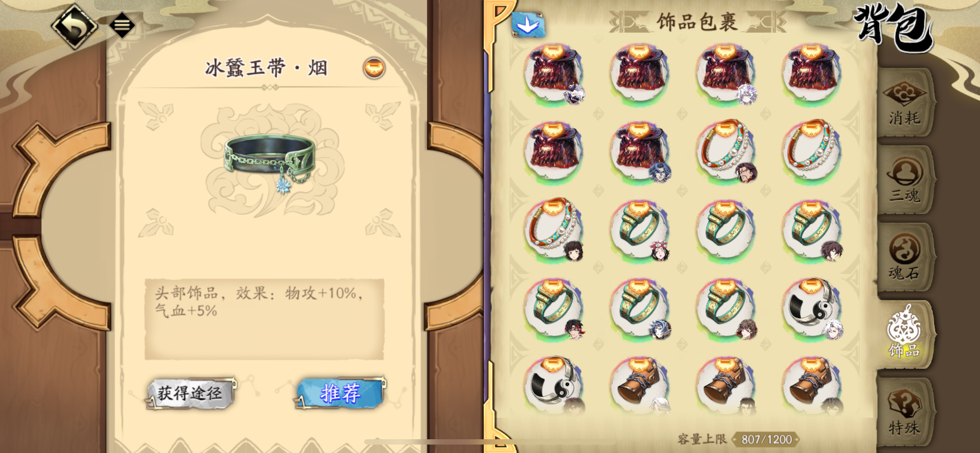Click the item description text box
This screenshot has width=980, height=453.
pyautogui.click(x=264, y=319)
